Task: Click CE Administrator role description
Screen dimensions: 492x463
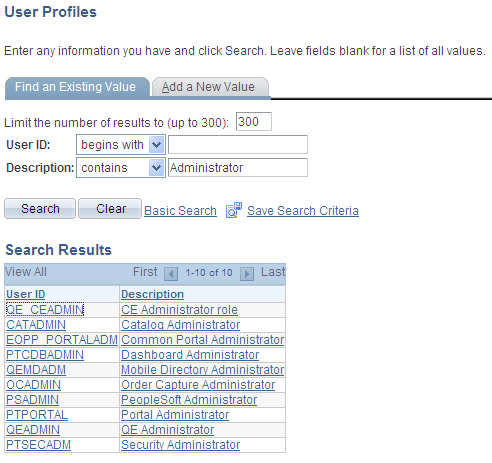Action: (179, 310)
